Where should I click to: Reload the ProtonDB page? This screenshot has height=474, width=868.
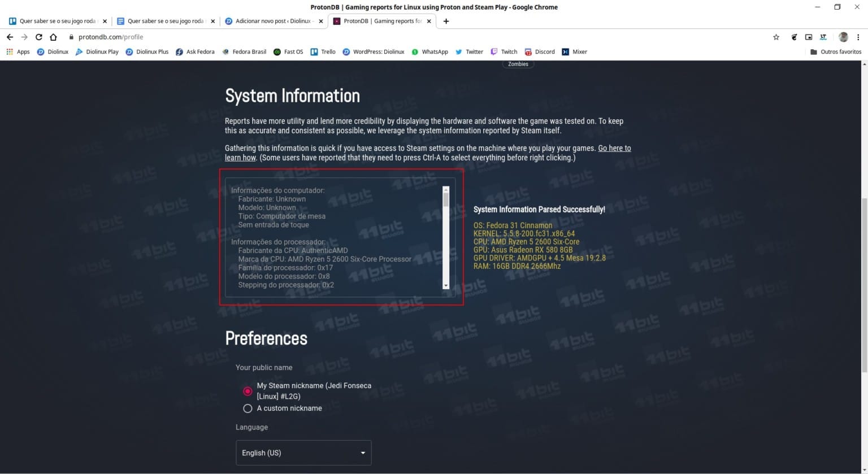click(38, 37)
